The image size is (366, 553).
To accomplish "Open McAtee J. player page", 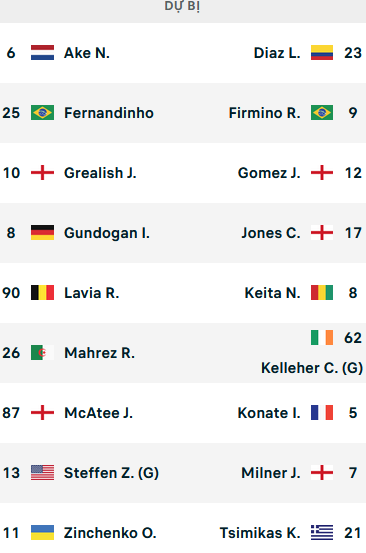I will [x=98, y=413].
